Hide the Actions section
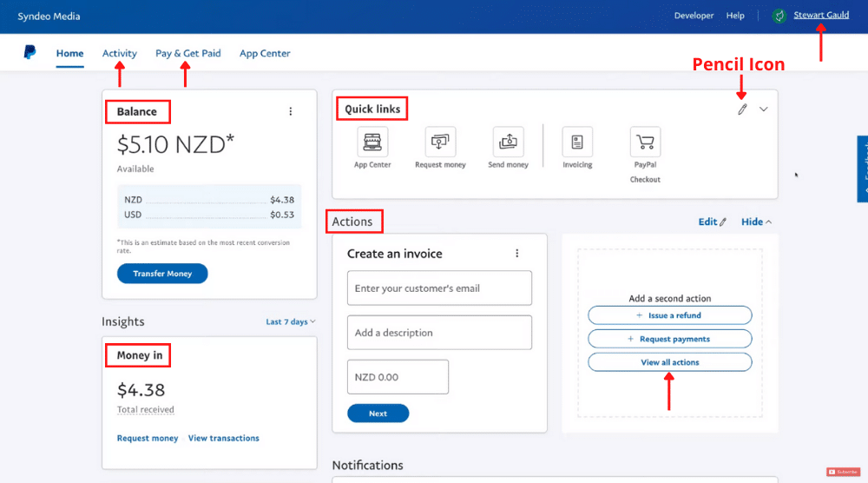 click(756, 222)
